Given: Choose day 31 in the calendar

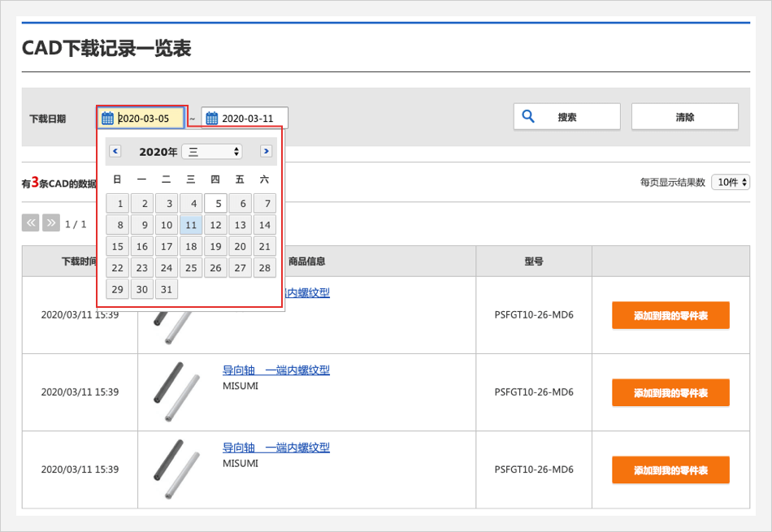Looking at the screenshot, I should (167, 289).
